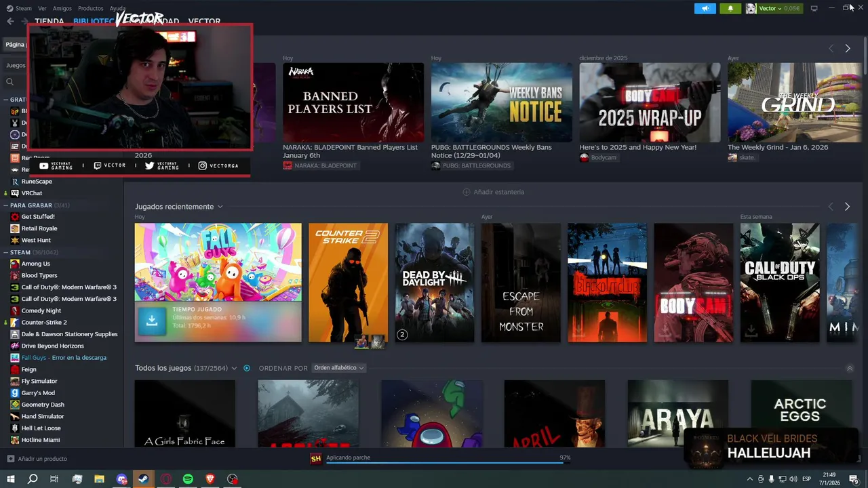Click the plus icon for Añadir un producto
This screenshot has width=868, height=488.
click(11, 459)
